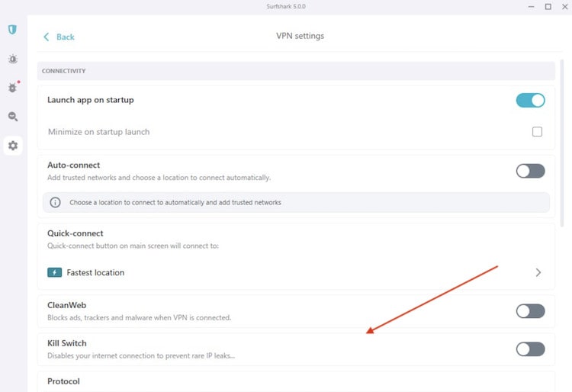This screenshot has height=392, width=572.
Task: Enable the Auto-connect toggle
Action: pyautogui.click(x=530, y=171)
